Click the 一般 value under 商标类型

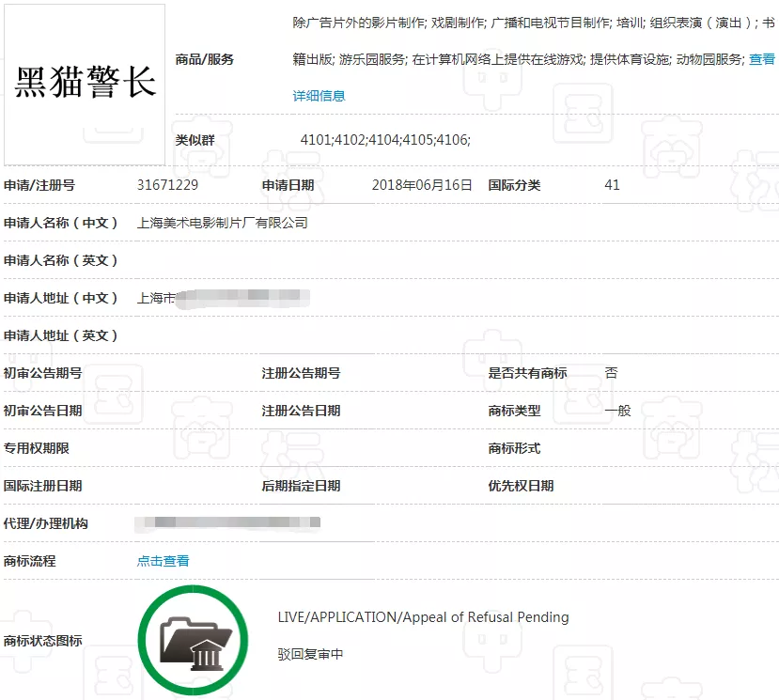coord(615,411)
